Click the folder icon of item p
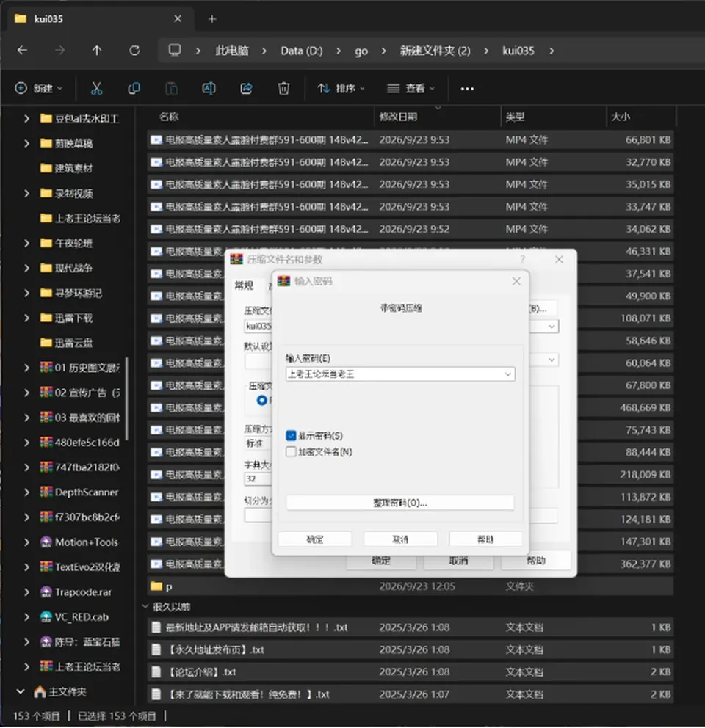Image resolution: width=705 pixels, height=728 pixels. 156,586
